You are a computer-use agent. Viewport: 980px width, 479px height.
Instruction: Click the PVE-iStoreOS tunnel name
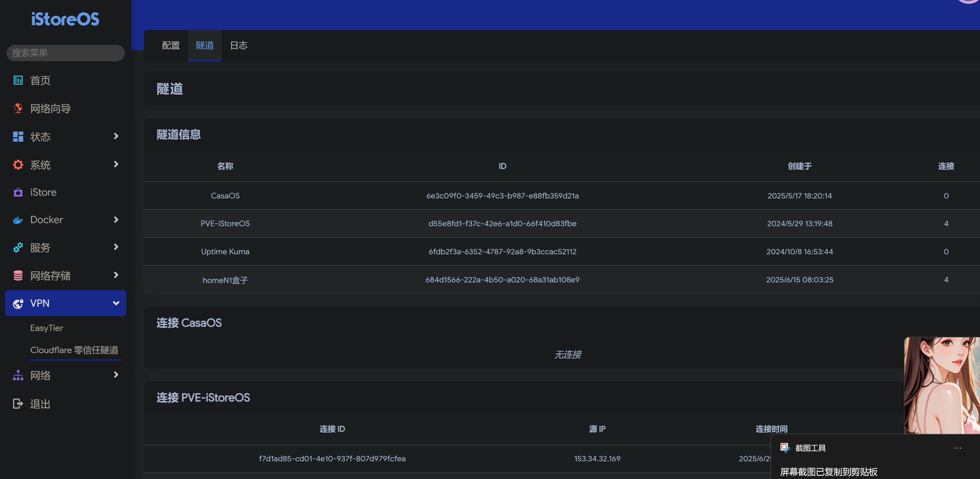tap(225, 223)
